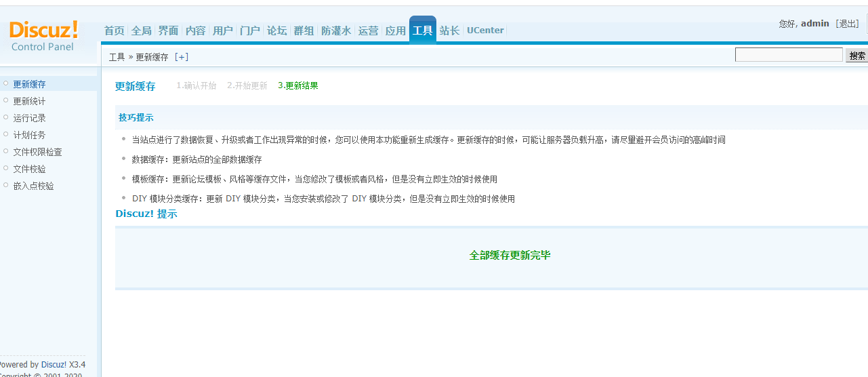868x377 pixels.
Task: Select 文件校验 in the sidebar
Action: (30, 169)
